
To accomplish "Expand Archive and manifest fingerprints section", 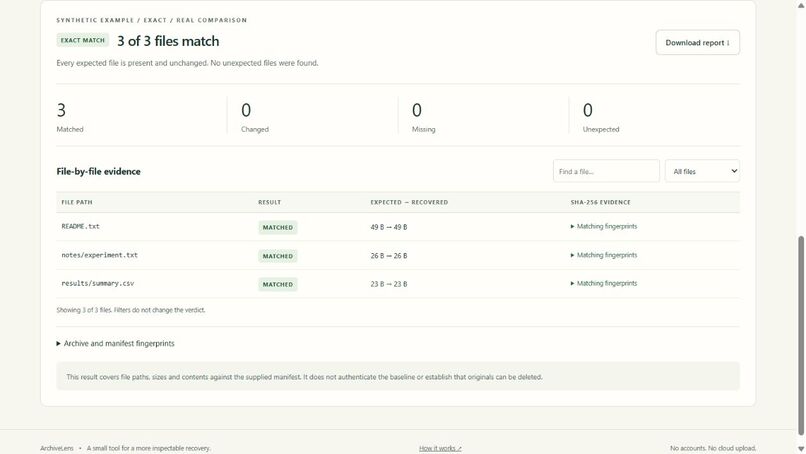I will point(116,343).
